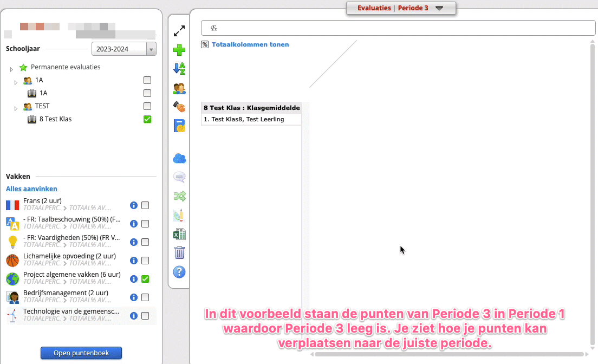Click the Excel export icon
Viewport: 598px width, 364px height.
pyautogui.click(x=179, y=234)
